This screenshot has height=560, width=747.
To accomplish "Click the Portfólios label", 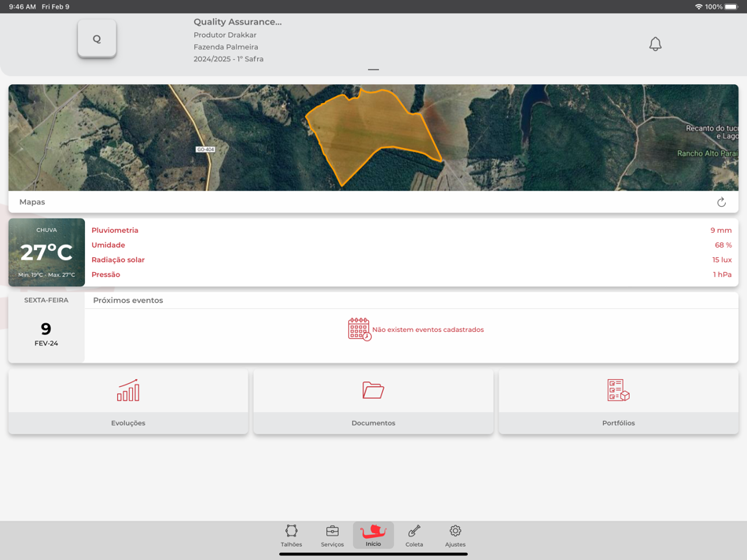I will [x=618, y=422].
